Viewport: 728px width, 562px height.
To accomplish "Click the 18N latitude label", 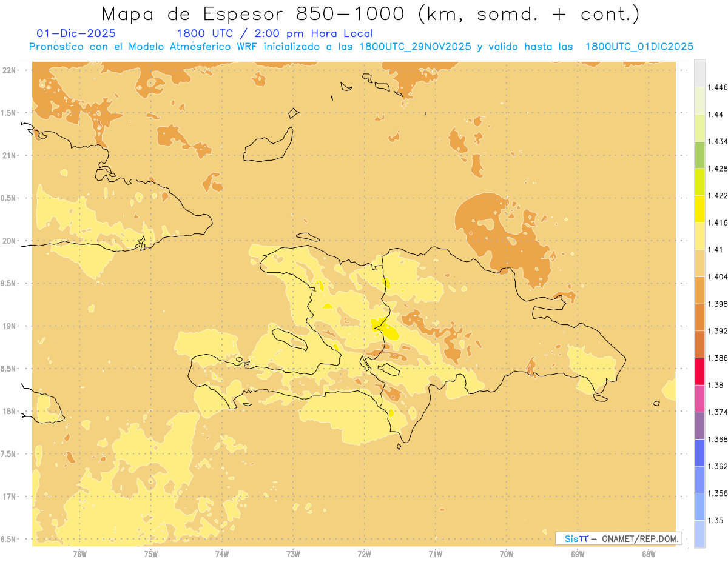I will [9, 412].
